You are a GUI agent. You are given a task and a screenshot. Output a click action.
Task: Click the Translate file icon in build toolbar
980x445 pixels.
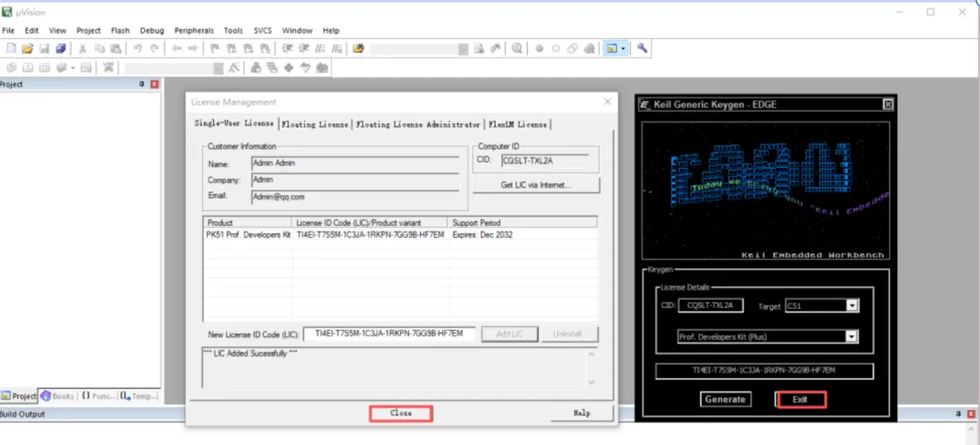coord(11,67)
